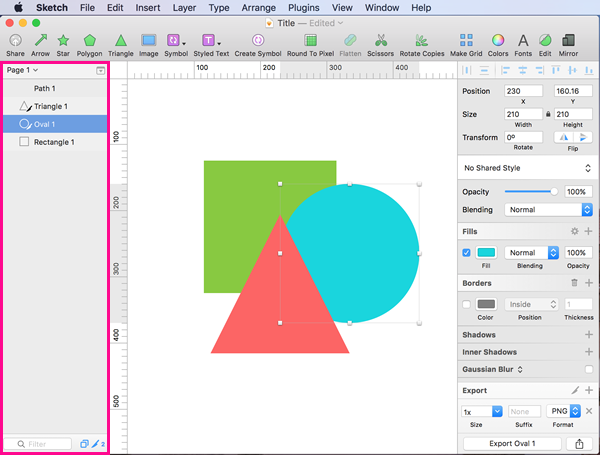Image resolution: width=600 pixels, height=455 pixels.
Task: Open the File menu
Action: (87, 8)
